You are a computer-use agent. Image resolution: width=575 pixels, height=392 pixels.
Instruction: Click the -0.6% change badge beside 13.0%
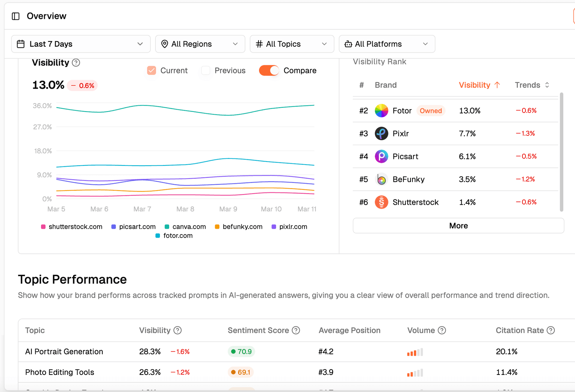pyautogui.click(x=82, y=86)
